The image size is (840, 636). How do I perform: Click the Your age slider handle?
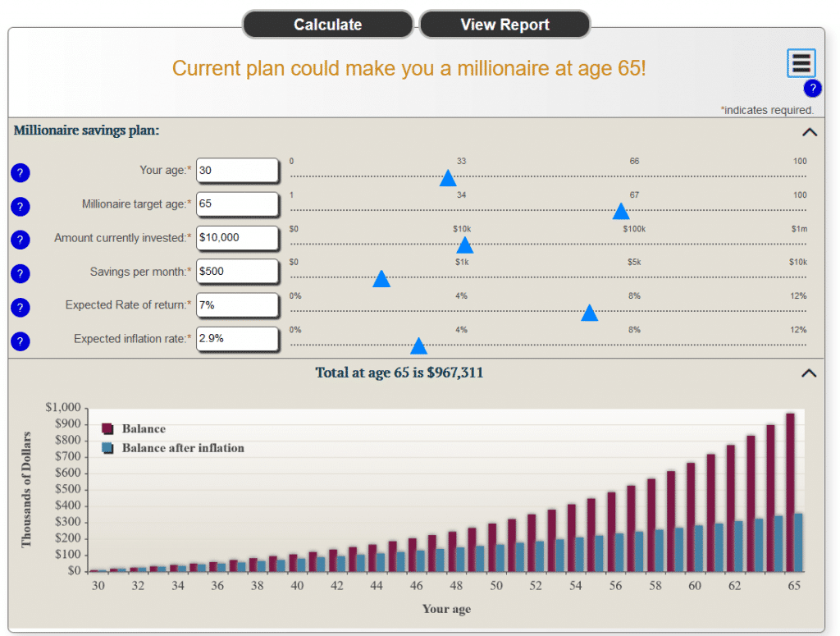click(448, 178)
